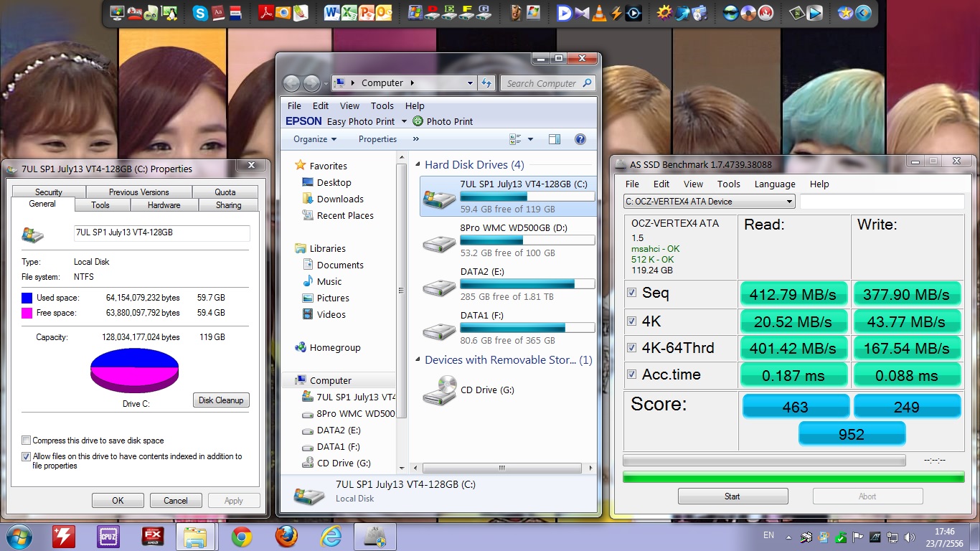
Task: Open Google Chrome from the taskbar
Action: coord(241,536)
